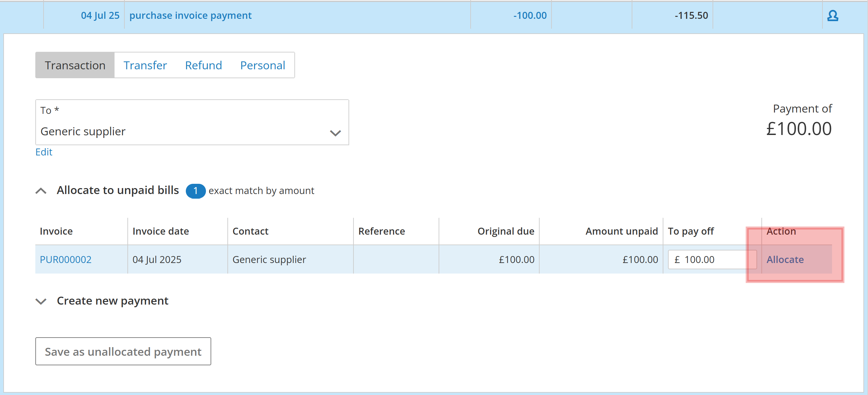
Task: Click the Allocate action link
Action: click(x=785, y=259)
